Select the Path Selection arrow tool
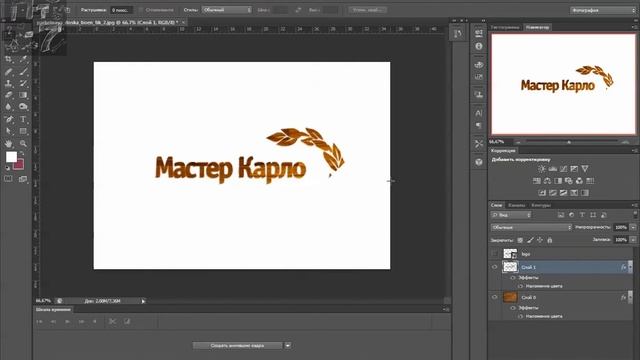Screen dimensions: 640x360 pyautogui.click(x=8, y=131)
